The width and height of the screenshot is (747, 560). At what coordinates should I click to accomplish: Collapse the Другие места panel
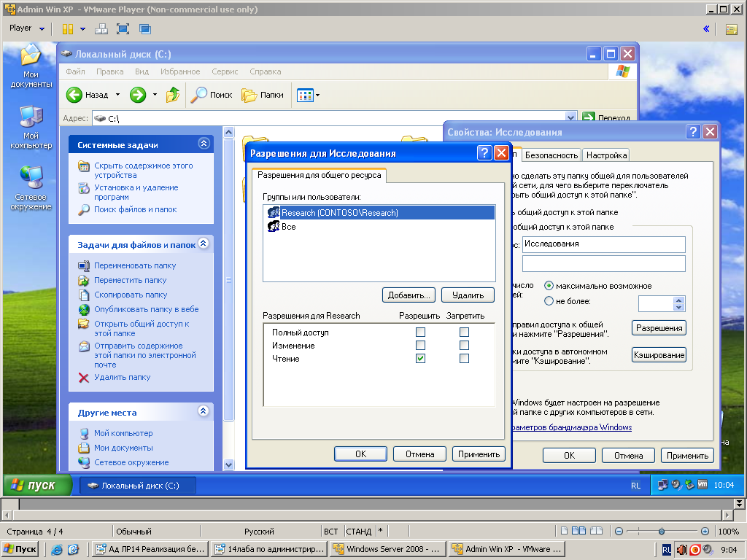click(x=204, y=411)
